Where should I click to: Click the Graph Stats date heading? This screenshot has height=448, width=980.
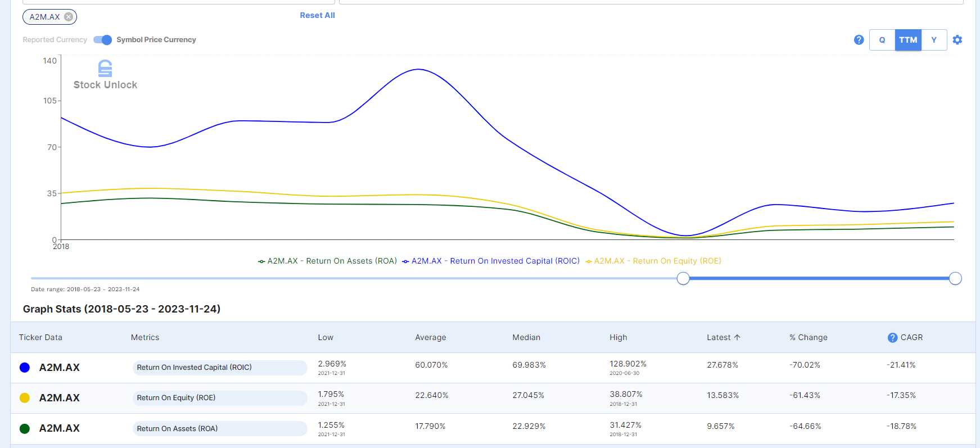[121, 309]
